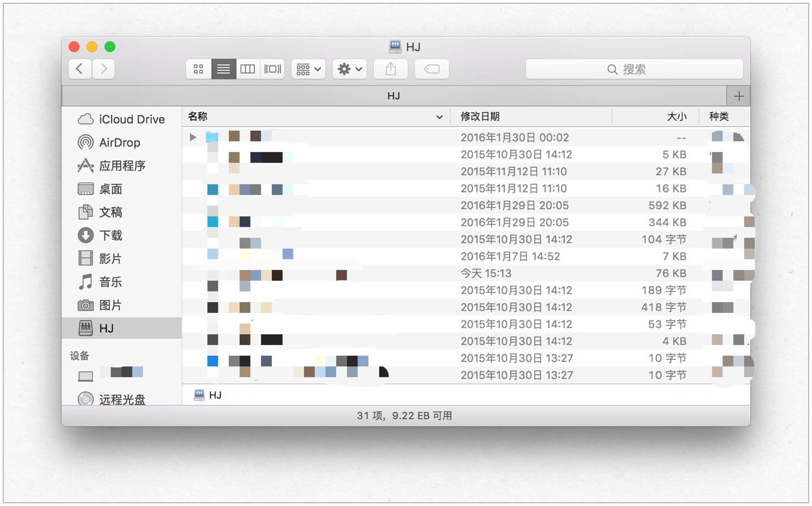Open the gear action menu

350,69
